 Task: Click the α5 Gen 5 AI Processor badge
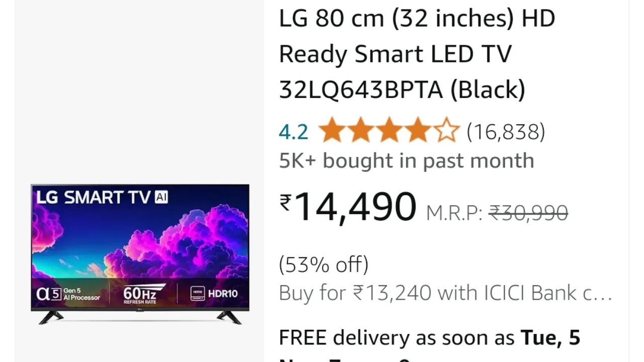(68, 294)
